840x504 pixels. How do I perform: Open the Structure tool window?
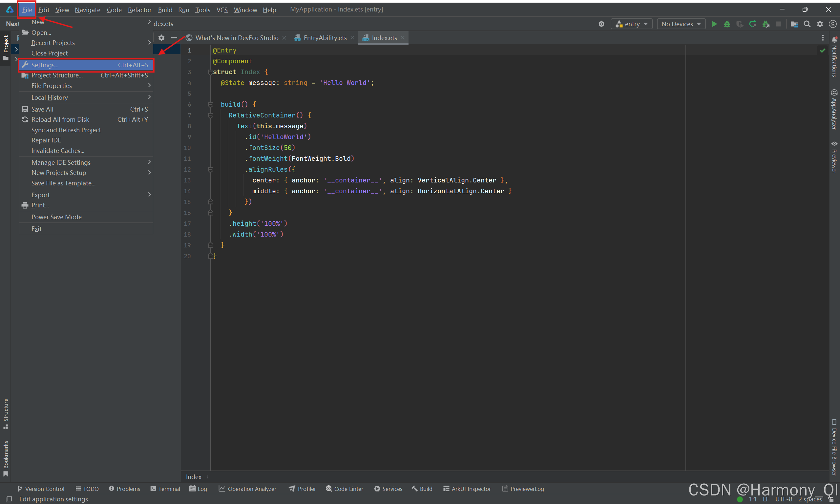pos(6,414)
